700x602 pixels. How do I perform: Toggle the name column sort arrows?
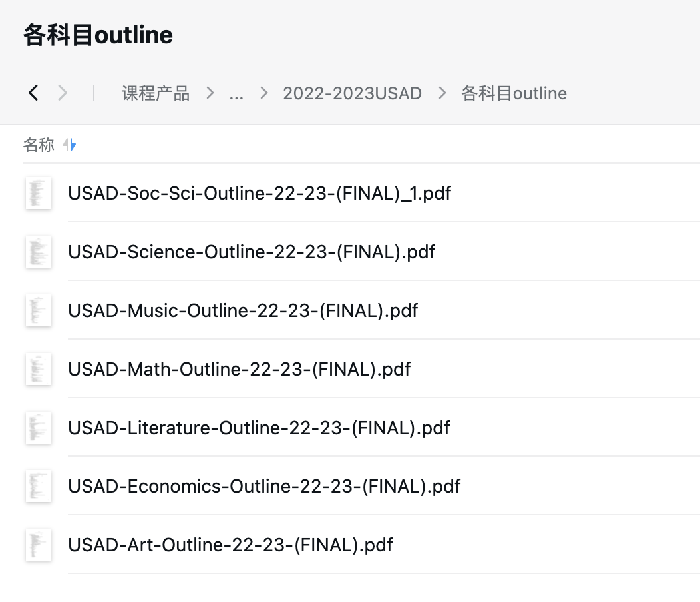pyautogui.click(x=70, y=145)
